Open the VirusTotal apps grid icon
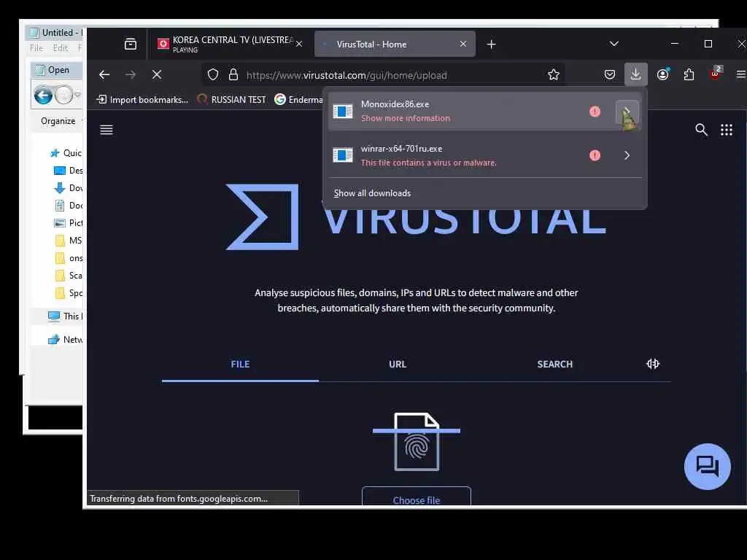Viewport: 747px width, 560px height. [727, 130]
